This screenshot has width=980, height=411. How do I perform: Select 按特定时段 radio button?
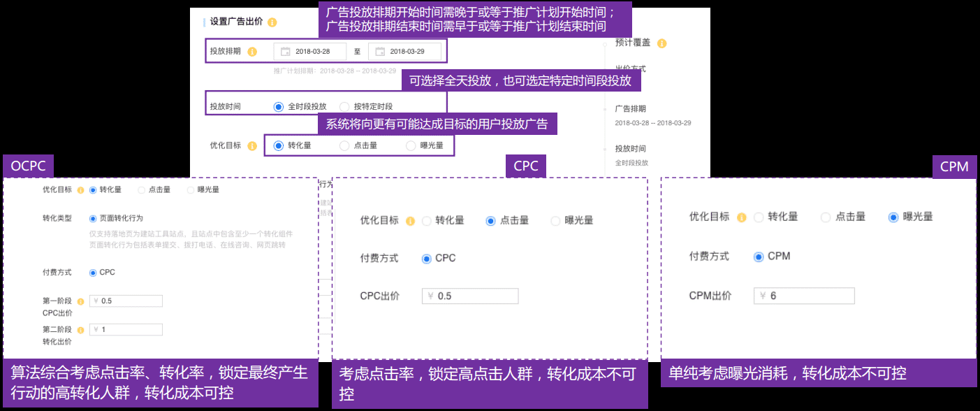click(344, 107)
